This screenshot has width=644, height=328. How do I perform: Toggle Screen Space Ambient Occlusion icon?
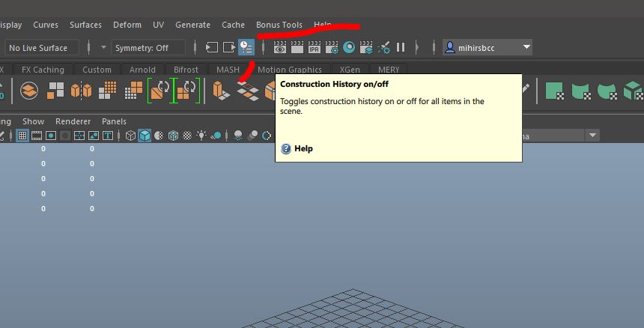point(238,136)
